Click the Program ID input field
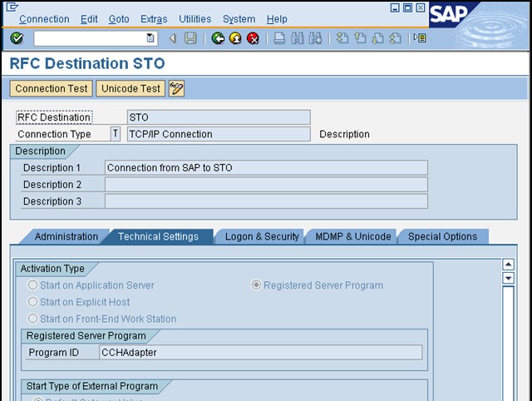 (x=260, y=352)
